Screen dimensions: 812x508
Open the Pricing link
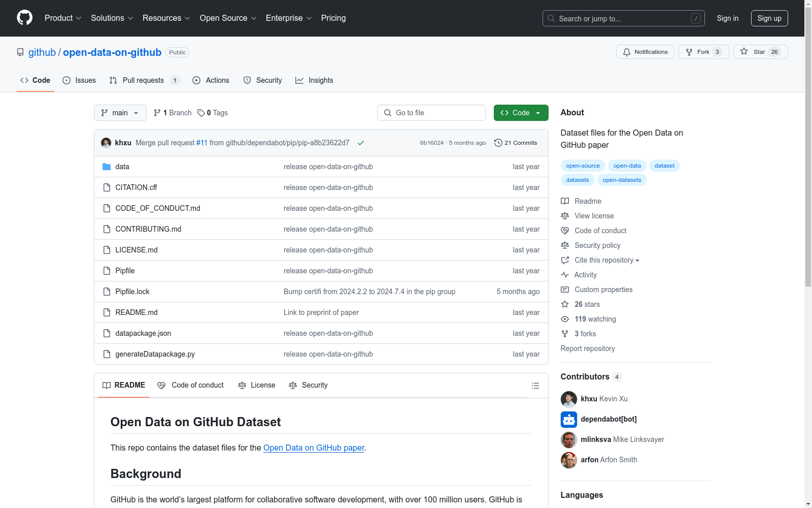pyautogui.click(x=333, y=18)
